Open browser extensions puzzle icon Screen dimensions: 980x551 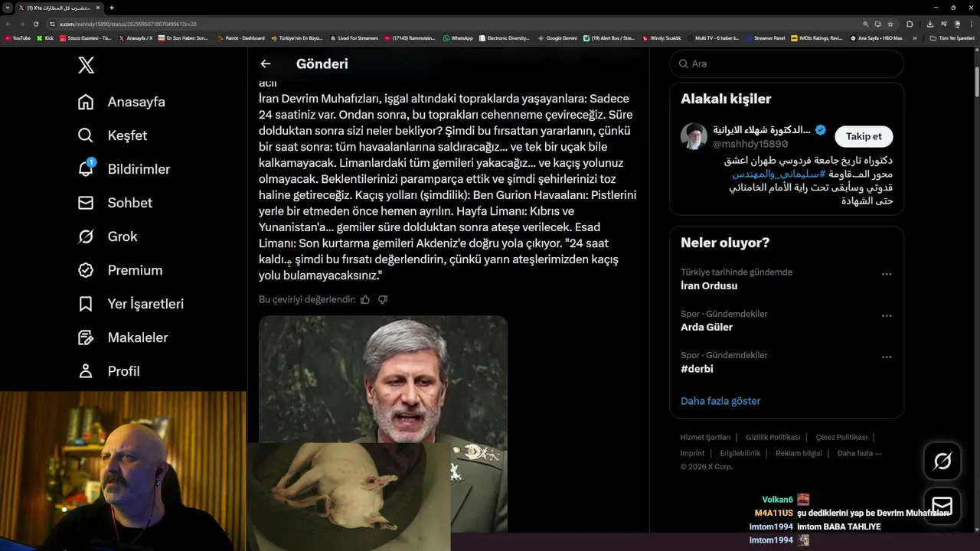coord(910,24)
